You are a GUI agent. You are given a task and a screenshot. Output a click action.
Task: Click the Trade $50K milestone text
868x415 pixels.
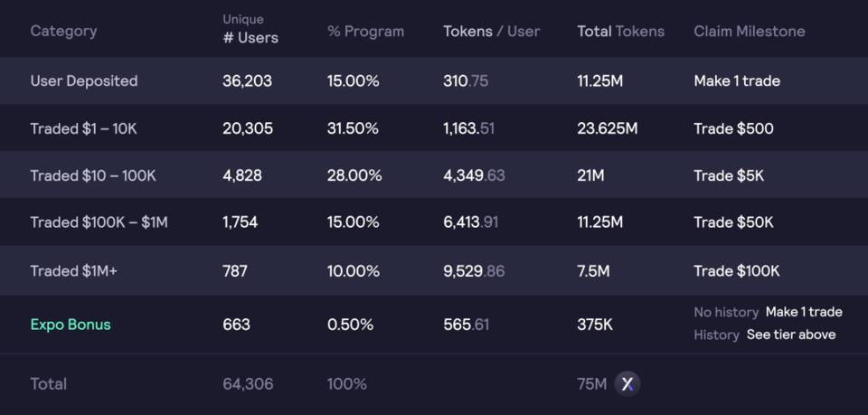pyautogui.click(x=733, y=222)
